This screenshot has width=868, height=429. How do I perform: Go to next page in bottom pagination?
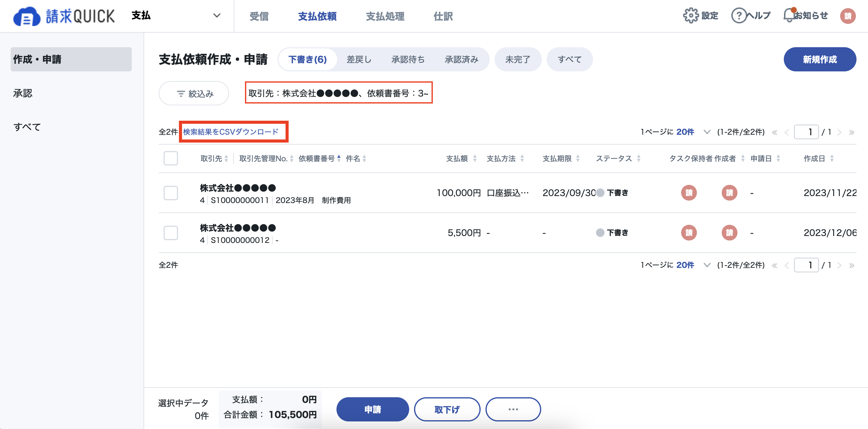click(839, 265)
